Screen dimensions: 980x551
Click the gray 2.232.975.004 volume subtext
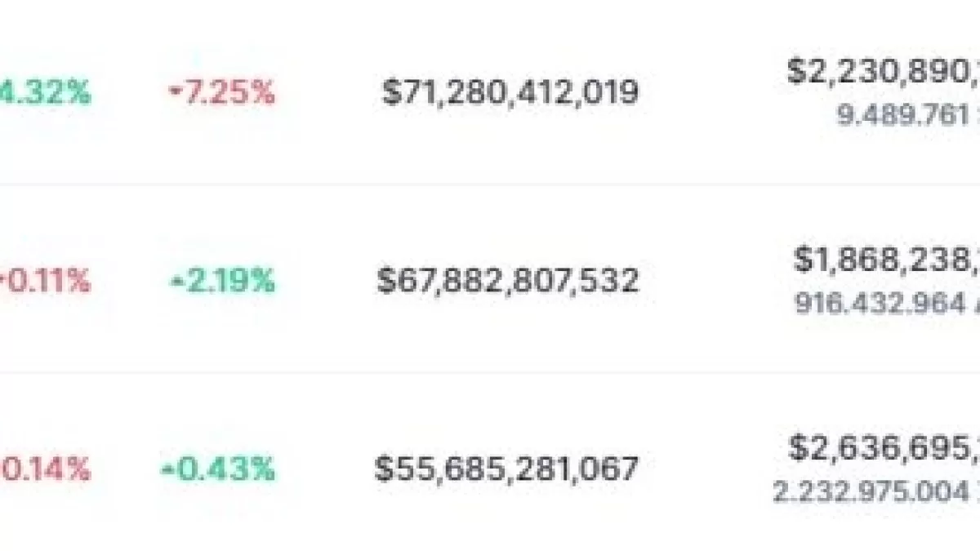875,491
